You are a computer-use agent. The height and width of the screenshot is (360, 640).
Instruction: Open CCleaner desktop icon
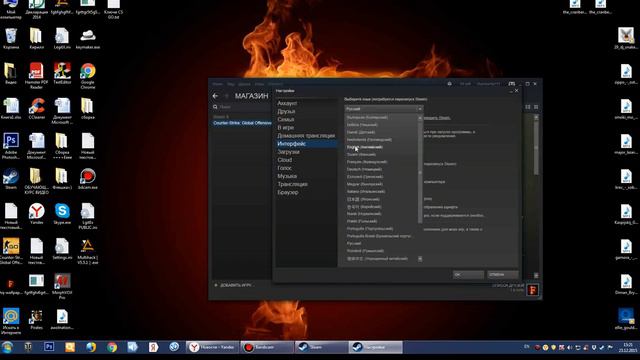click(37, 109)
